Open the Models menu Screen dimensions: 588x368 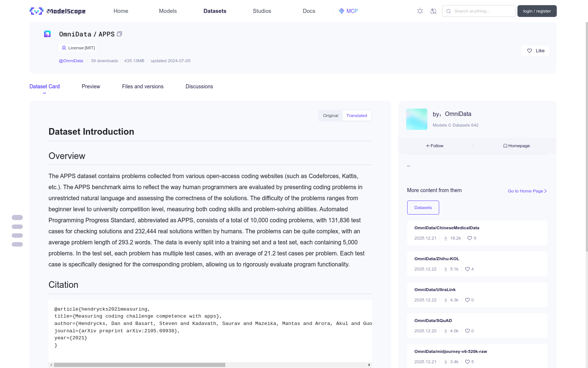click(168, 11)
